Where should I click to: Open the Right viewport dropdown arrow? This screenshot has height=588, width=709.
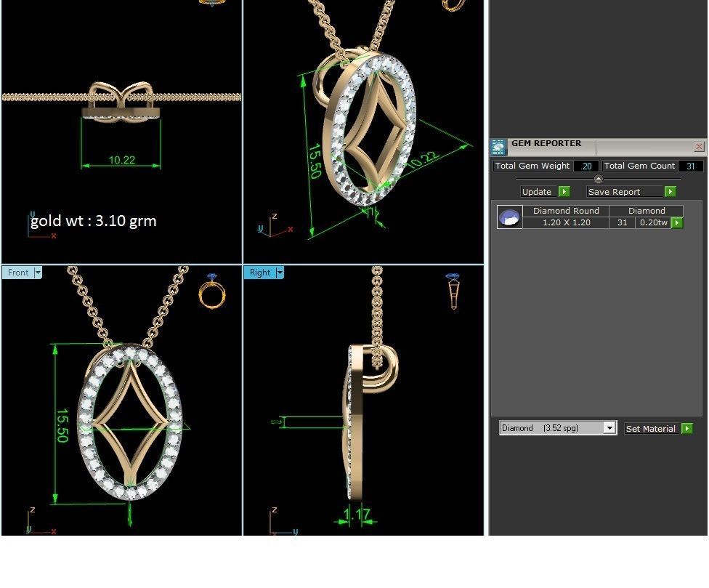tap(280, 273)
